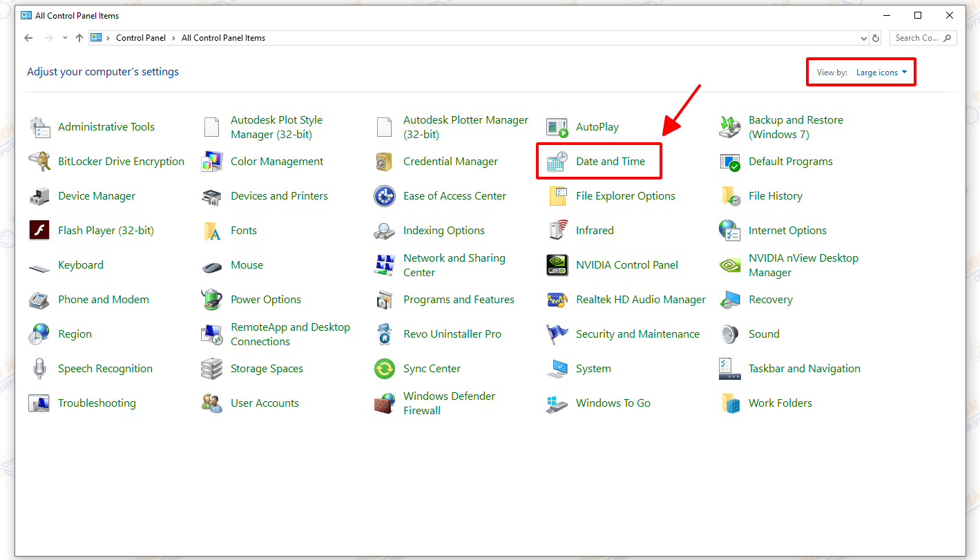Click the Search Control Panel field
980x560 pixels.
coord(917,38)
